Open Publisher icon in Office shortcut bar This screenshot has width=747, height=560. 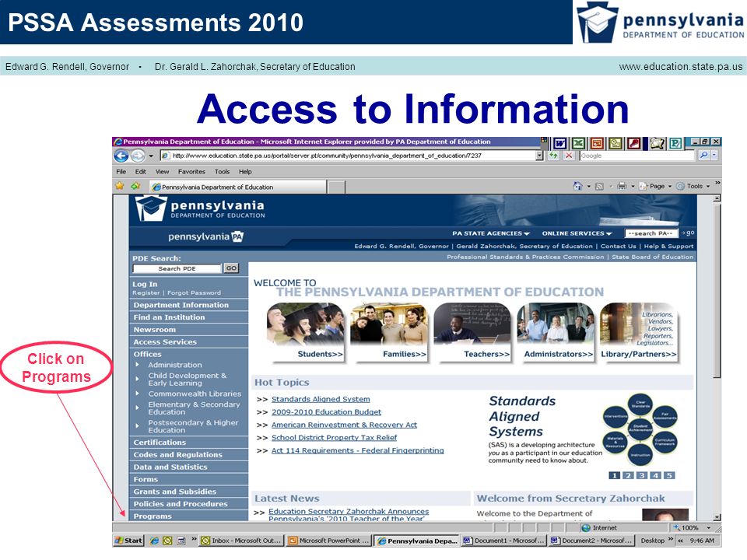pos(675,143)
